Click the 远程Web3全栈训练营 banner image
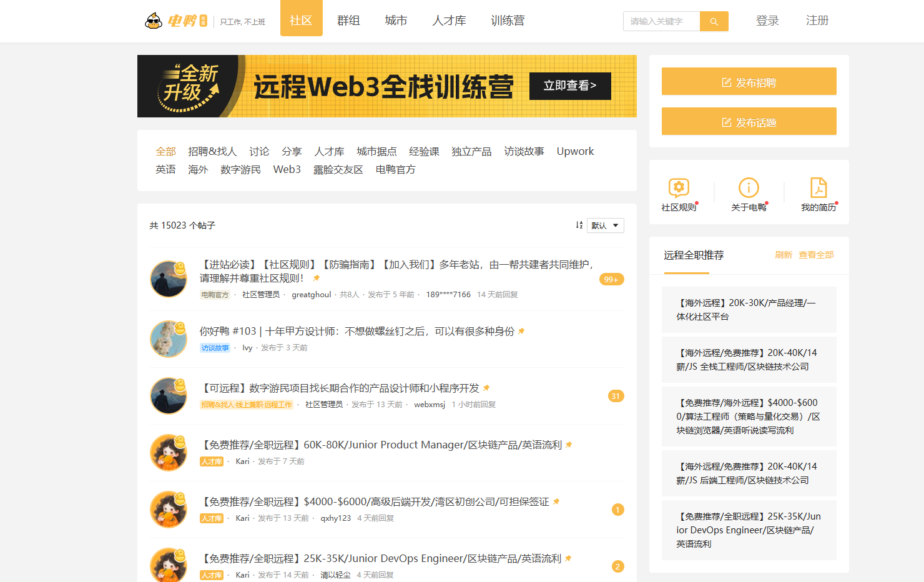 click(x=387, y=86)
